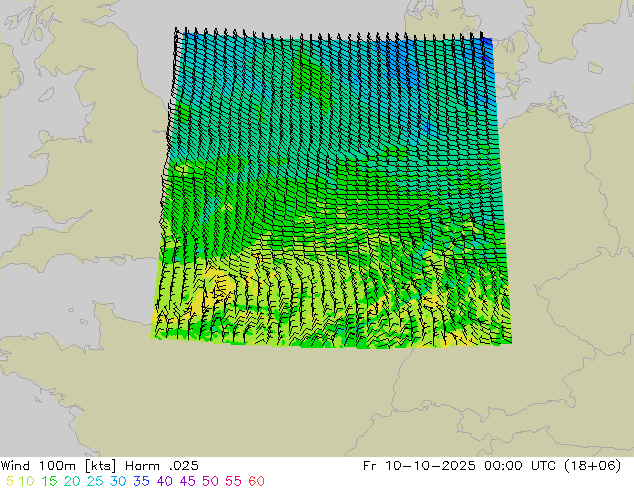Click the pink 55 knots legend value

(x=233, y=481)
